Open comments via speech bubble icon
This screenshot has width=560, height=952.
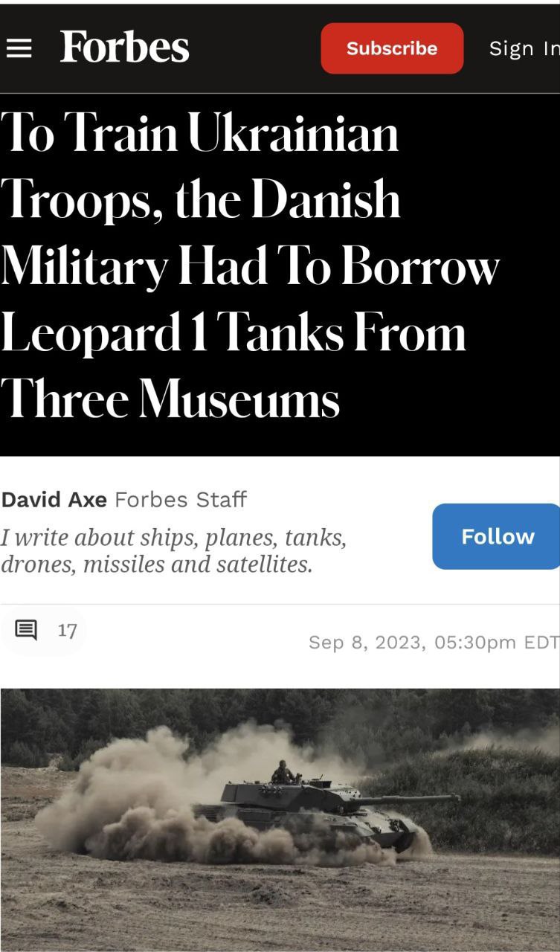click(26, 631)
